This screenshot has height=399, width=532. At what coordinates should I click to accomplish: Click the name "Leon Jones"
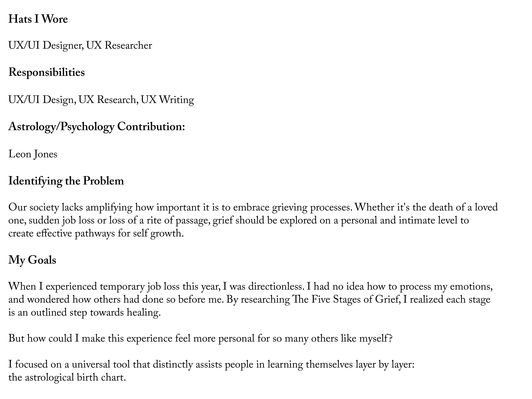pos(33,154)
